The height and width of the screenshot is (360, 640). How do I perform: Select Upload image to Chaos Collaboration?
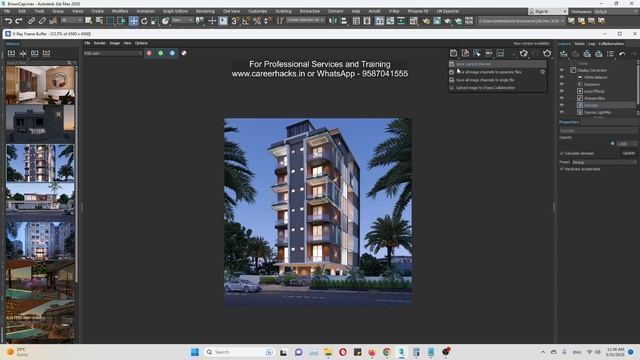pos(498,88)
